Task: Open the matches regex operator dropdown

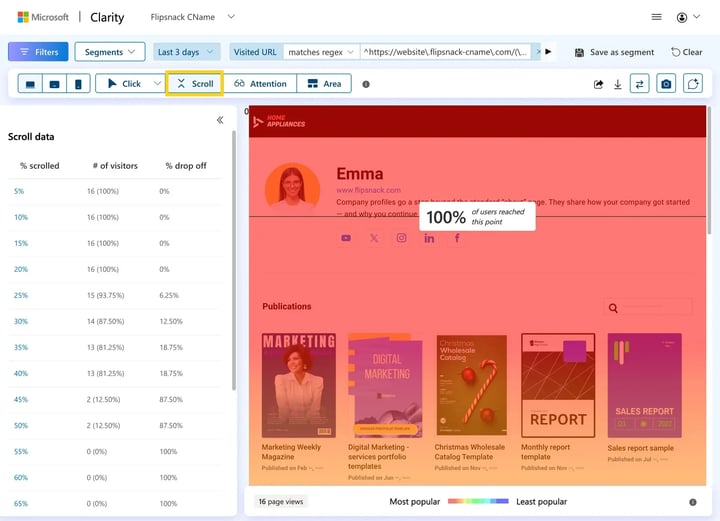Action: 321,52
